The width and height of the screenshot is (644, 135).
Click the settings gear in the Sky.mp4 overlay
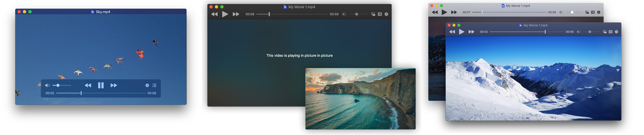click(x=147, y=85)
